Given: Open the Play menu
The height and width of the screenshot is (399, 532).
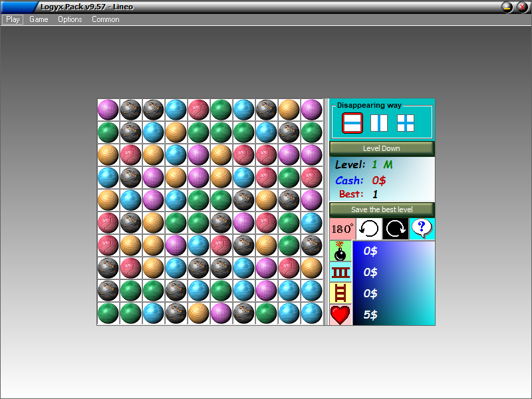Looking at the screenshot, I should (x=13, y=19).
